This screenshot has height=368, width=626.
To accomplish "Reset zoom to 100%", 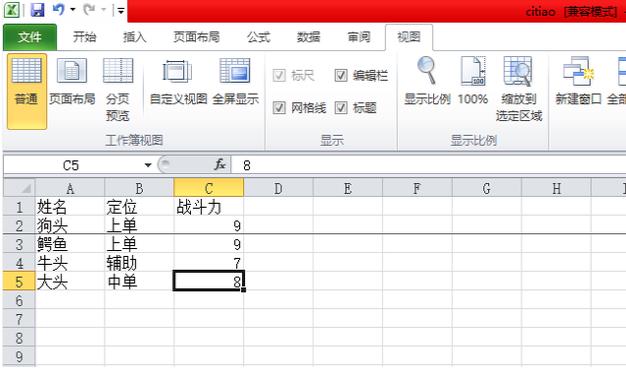I will pos(473,81).
